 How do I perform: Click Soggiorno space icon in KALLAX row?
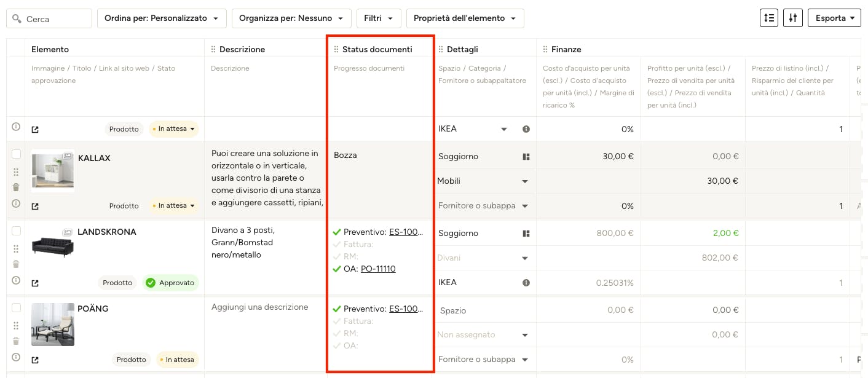pos(526,157)
